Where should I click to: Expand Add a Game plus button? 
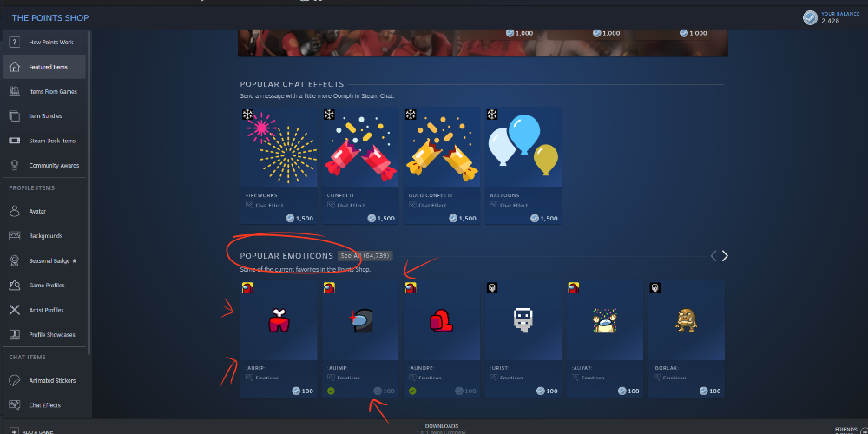point(13,431)
